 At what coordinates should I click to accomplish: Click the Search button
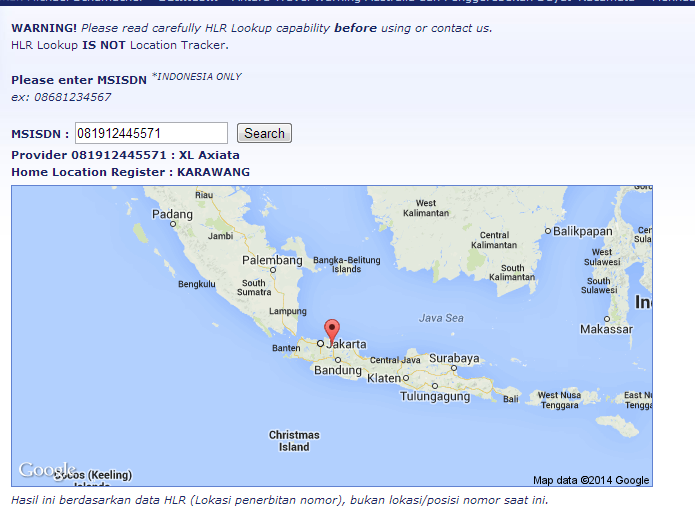264,133
